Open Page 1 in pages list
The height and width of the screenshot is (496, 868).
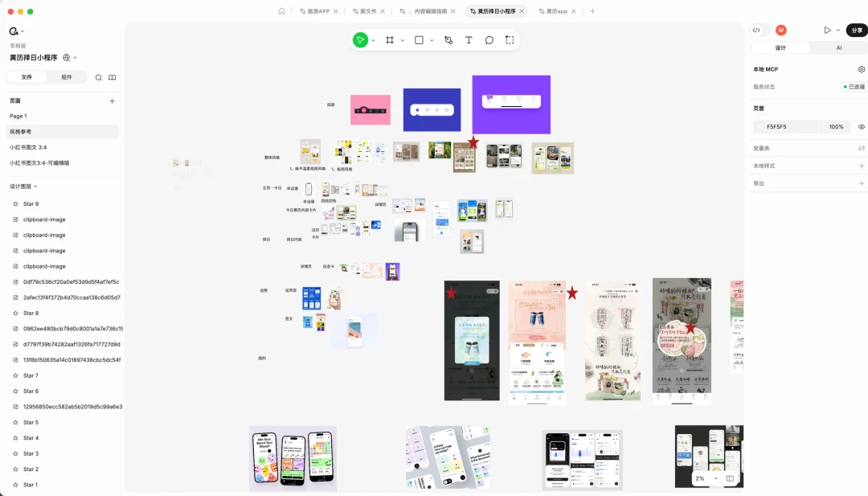tap(62, 117)
